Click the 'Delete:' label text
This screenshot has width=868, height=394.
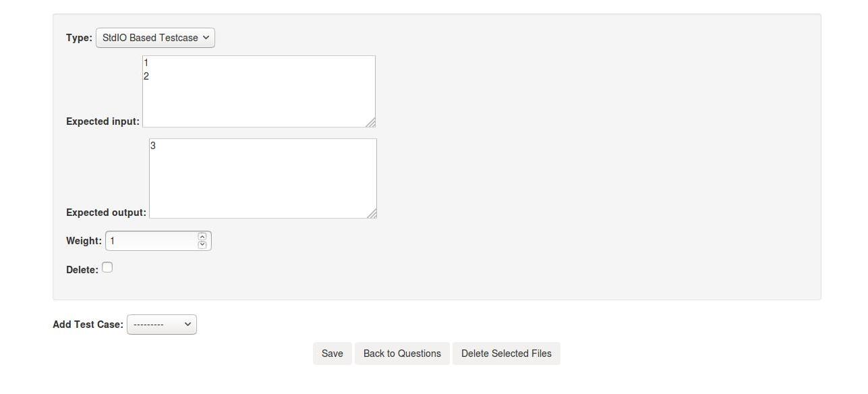[x=82, y=270]
